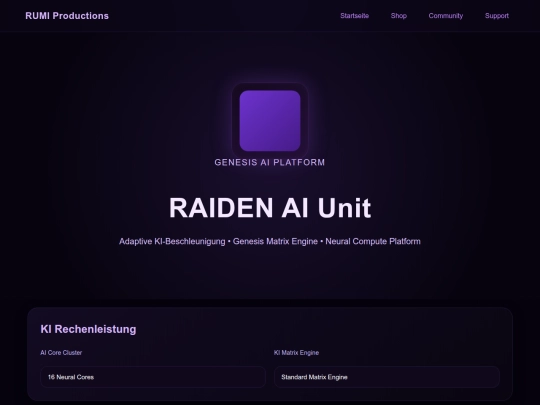540x405 pixels.
Task: Open the Community nav link
Action: [446, 16]
